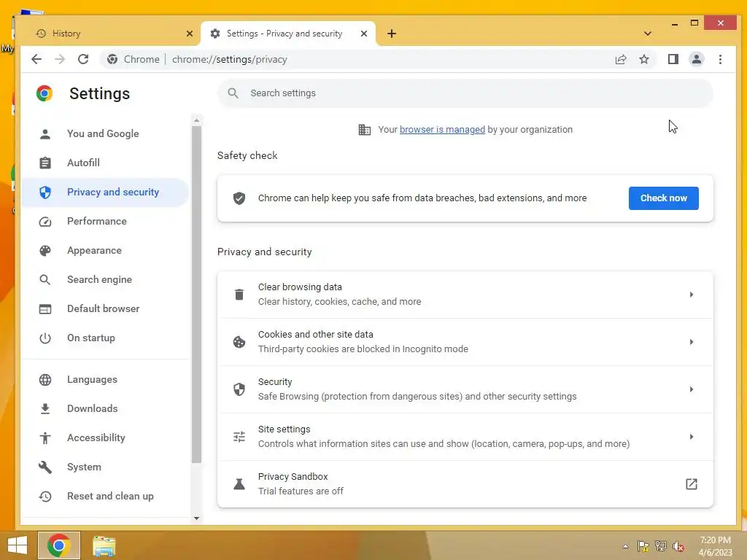Open a new tab with the plus button

click(x=392, y=34)
